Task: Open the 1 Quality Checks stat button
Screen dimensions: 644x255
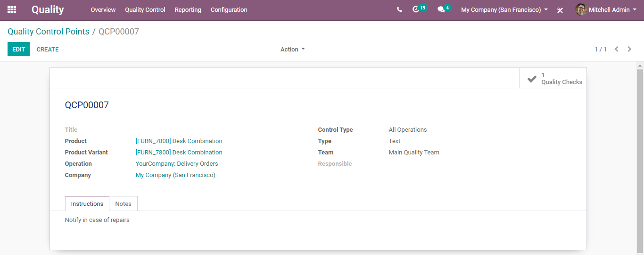Action: click(x=553, y=78)
